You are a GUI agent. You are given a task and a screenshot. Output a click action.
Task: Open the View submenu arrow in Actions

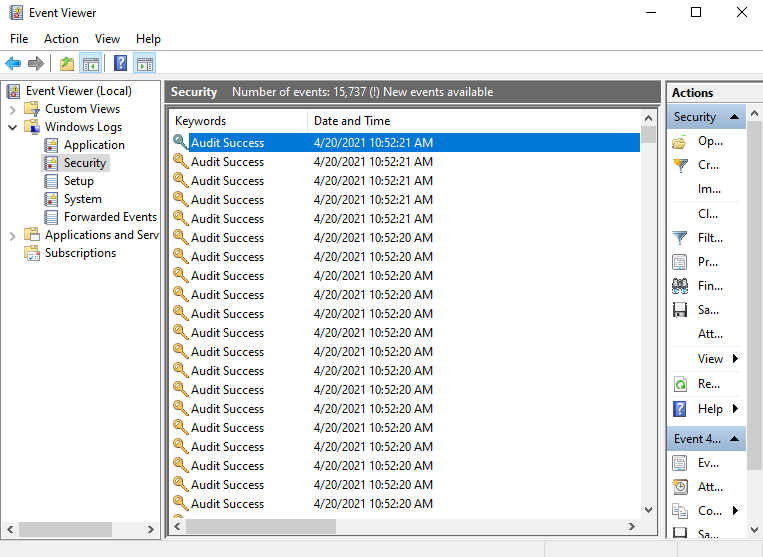736,359
